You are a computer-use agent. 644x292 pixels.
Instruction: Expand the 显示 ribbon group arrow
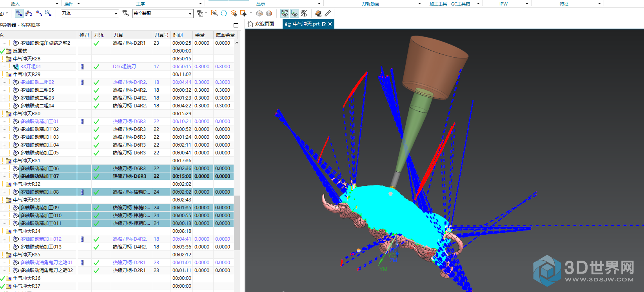click(x=319, y=4)
